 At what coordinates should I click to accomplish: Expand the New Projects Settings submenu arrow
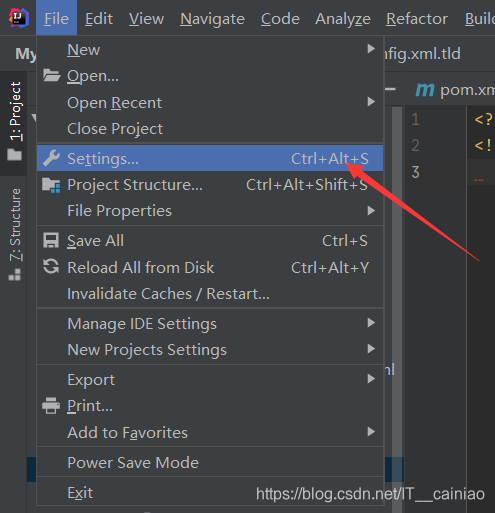point(371,349)
